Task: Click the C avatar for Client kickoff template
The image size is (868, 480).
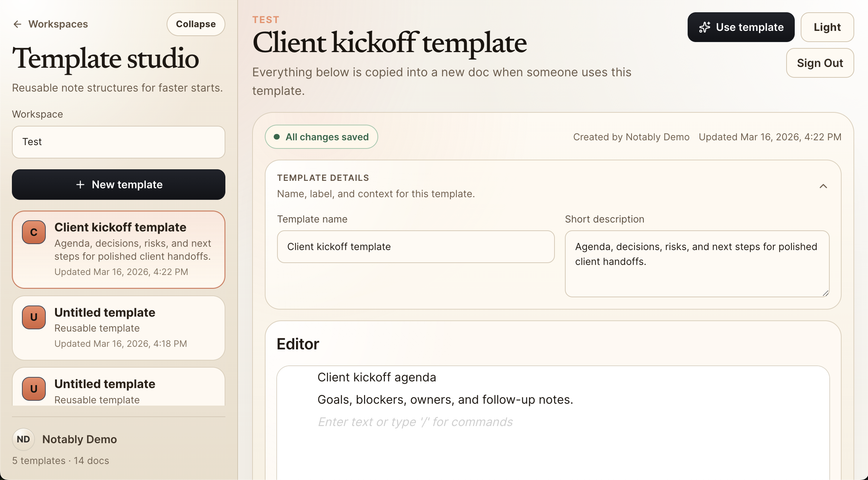Action: click(x=33, y=232)
